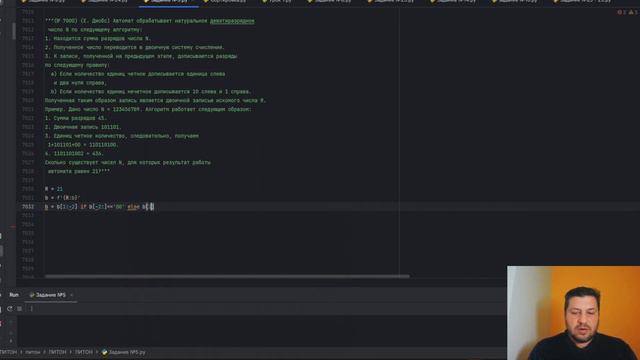Click line 'Сколько существует чисел N, для которых'
640x360 pixels.
click(128, 162)
